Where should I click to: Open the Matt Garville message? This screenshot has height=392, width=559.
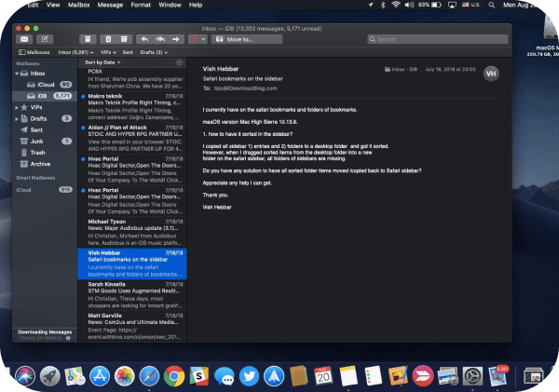132,327
